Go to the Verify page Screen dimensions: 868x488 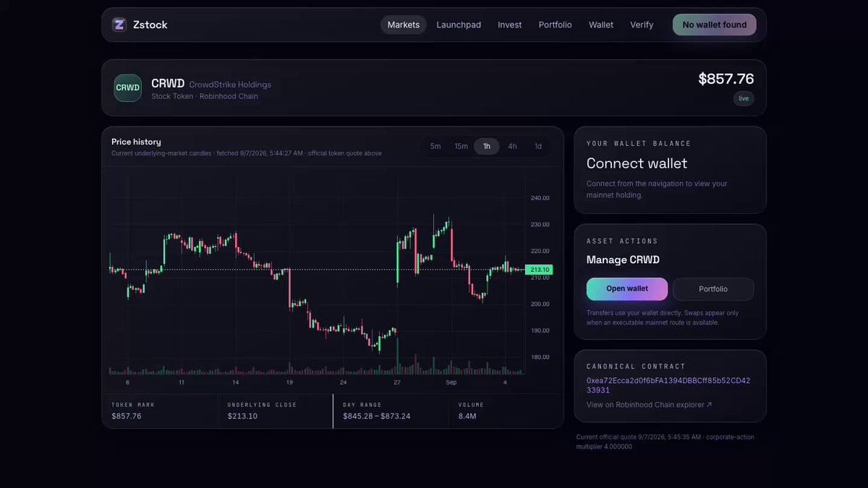click(642, 25)
